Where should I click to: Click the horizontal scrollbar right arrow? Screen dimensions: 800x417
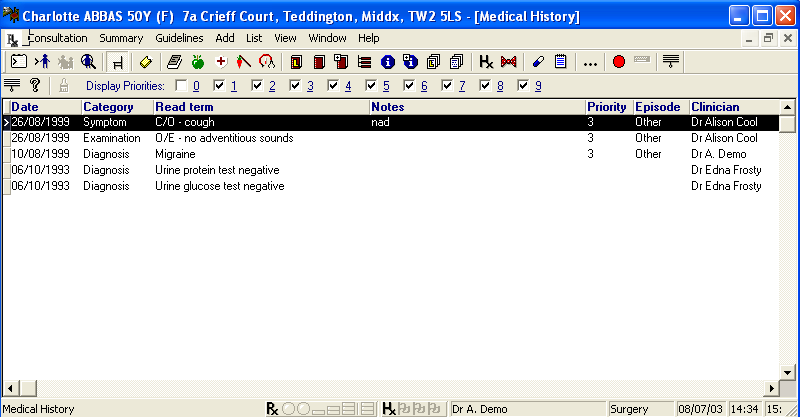pyautogui.click(x=770, y=388)
